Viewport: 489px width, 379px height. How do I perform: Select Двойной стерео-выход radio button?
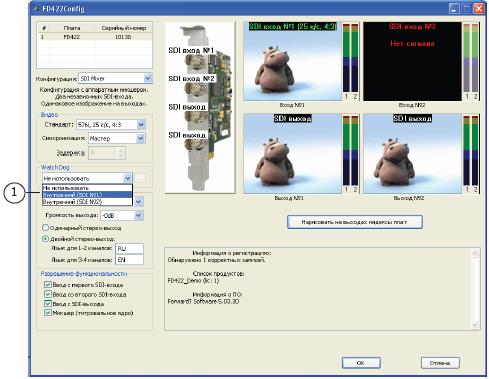coord(46,239)
